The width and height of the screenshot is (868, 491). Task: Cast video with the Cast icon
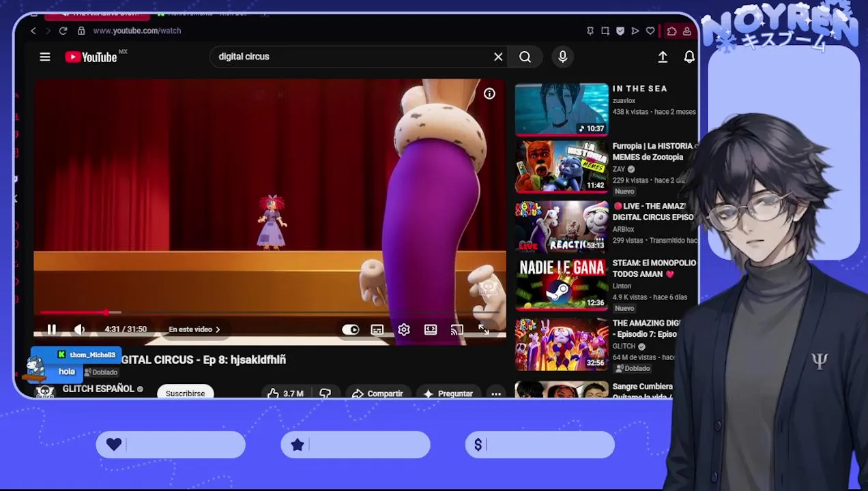pyautogui.click(x=457, y=330)
